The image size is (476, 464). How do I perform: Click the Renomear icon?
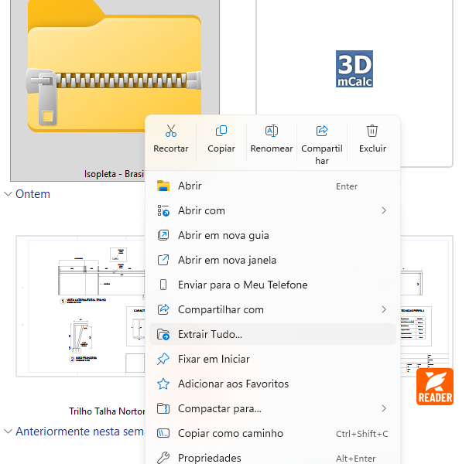(272, 131)
